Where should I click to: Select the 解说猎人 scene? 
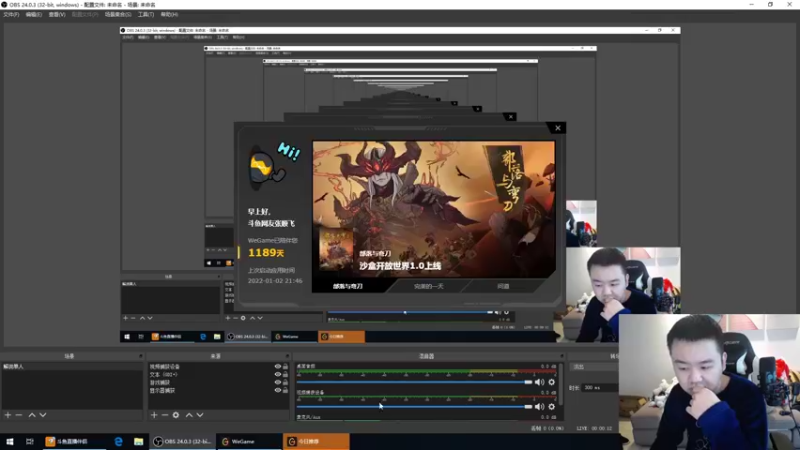pyautogui.click(x=72, y=367)
